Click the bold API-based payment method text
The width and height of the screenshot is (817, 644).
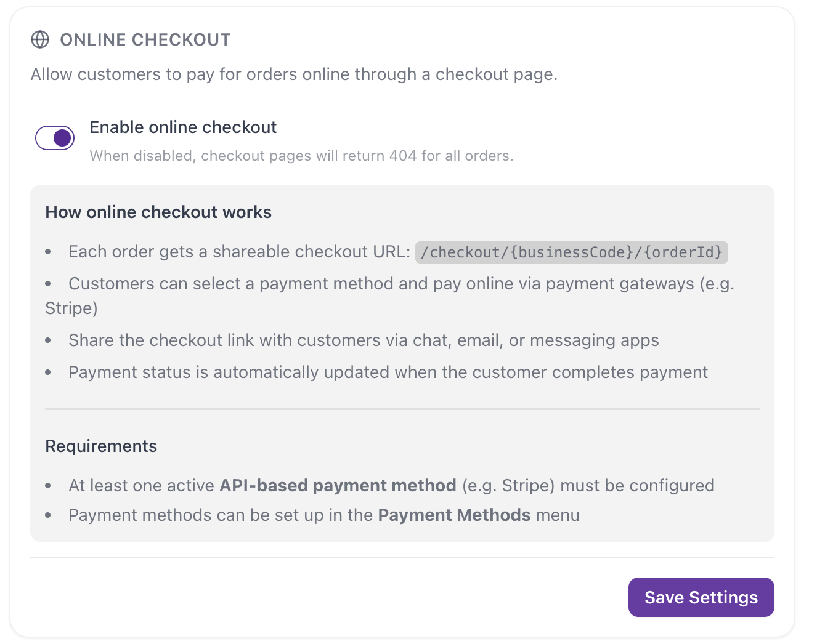click(338, 486)
